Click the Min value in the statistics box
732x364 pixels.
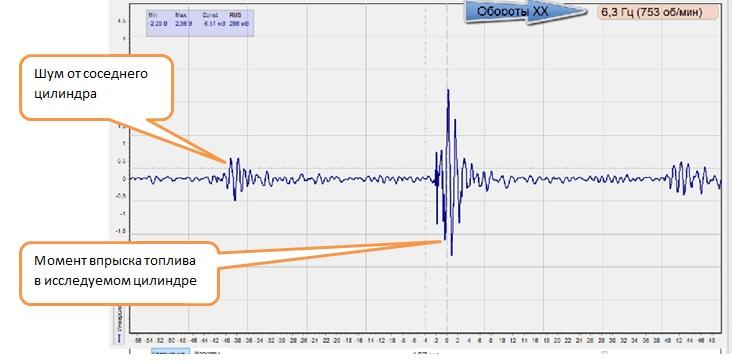pos(158,22)
